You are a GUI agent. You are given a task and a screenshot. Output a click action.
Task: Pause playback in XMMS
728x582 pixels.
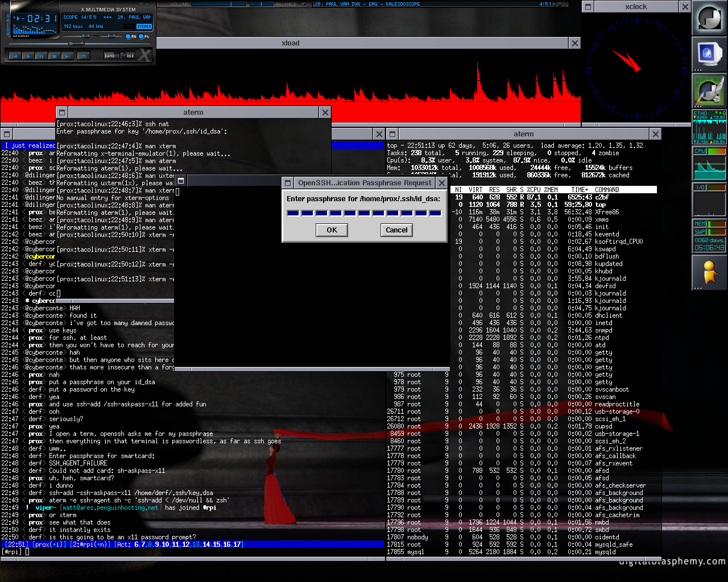coord(42,56)
